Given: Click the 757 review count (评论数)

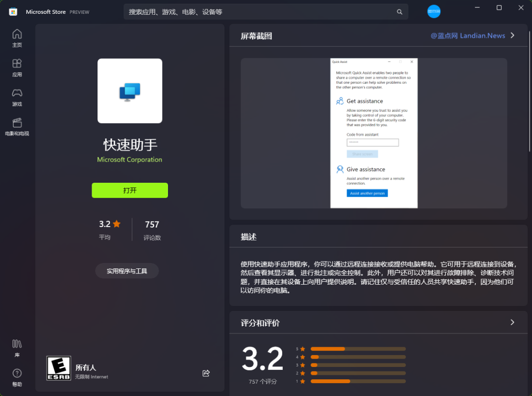Looking at the screenshot, I should click(152, 230).
